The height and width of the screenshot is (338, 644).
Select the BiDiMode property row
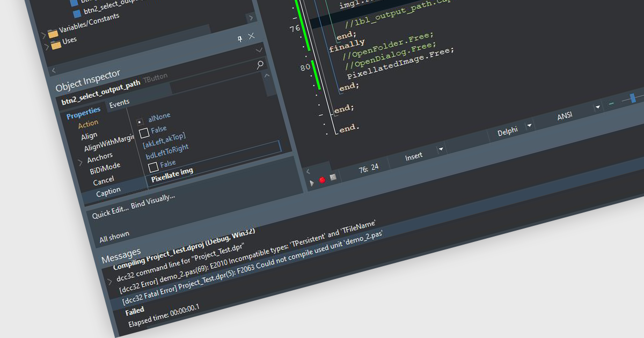[105, 168]
